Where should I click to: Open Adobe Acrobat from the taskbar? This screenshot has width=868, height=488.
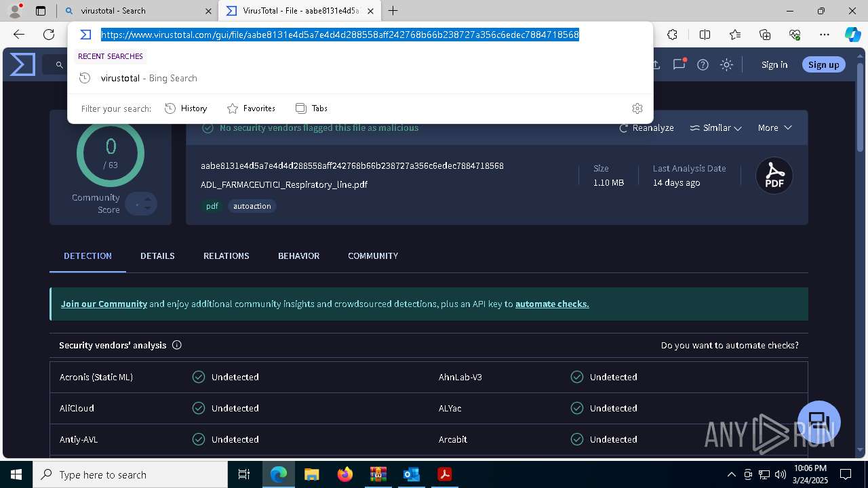(x=445, y=474)
